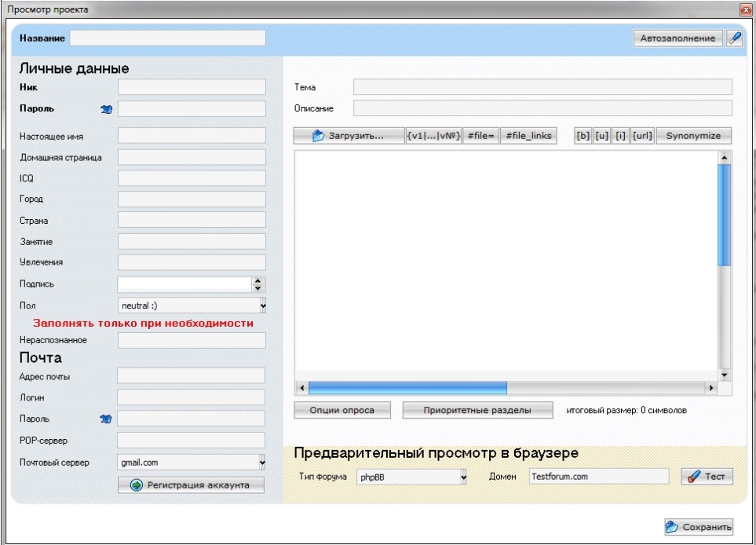Click Увлечения input field
Screen dimensions: 756x545
[192, 262]
